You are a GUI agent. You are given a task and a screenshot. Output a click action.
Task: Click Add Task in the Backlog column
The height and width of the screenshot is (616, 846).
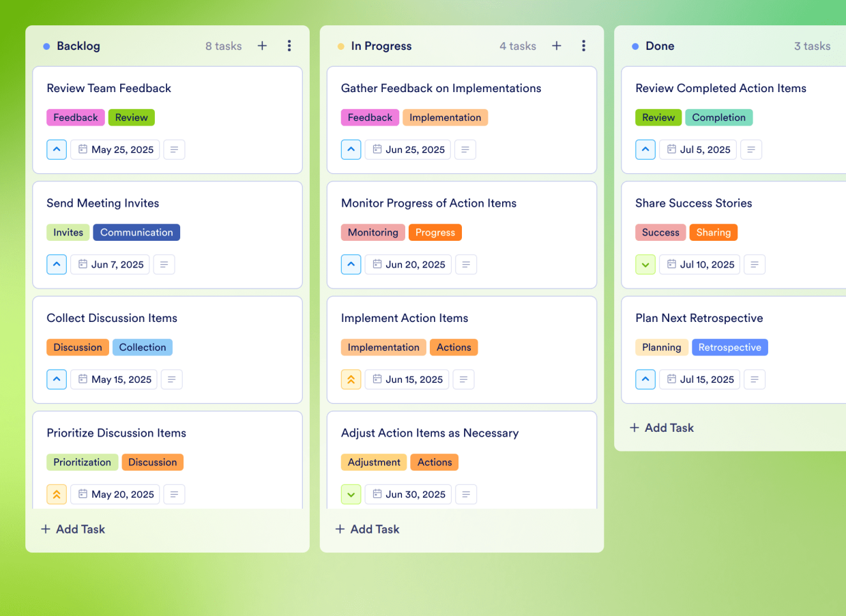click(72, 529)
